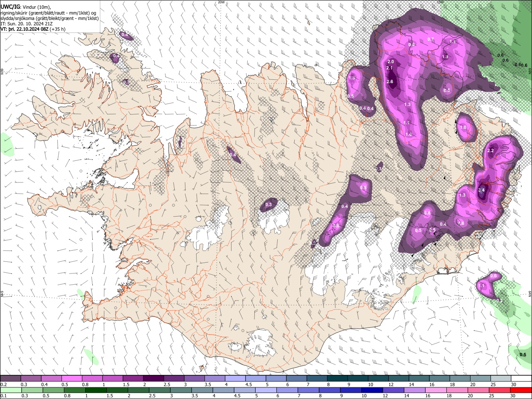Click the "2.1" snowfall value label
Image resolution: width=532 pixels, height=399 pixels.
pyautogui.click(x=389, y=68)
